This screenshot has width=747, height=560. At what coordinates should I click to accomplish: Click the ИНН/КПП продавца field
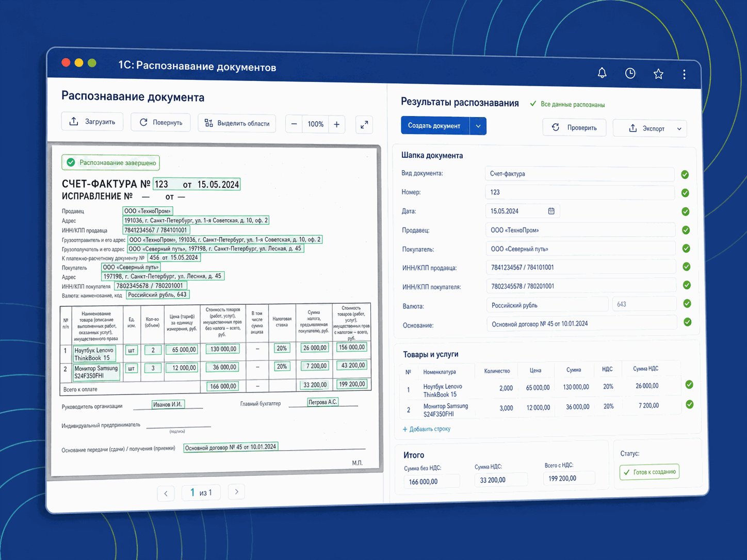[x=581, y=267]
